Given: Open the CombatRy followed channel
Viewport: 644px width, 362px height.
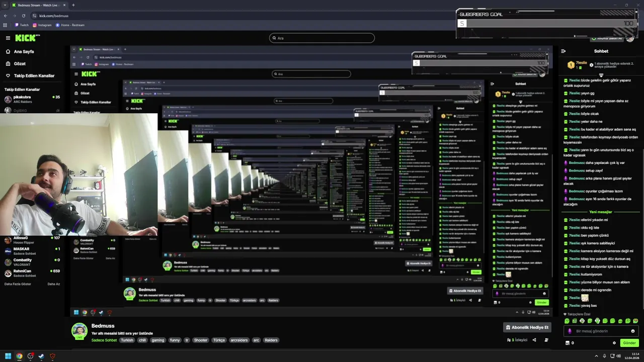Looking at the screenshot, I should point(32,262).
